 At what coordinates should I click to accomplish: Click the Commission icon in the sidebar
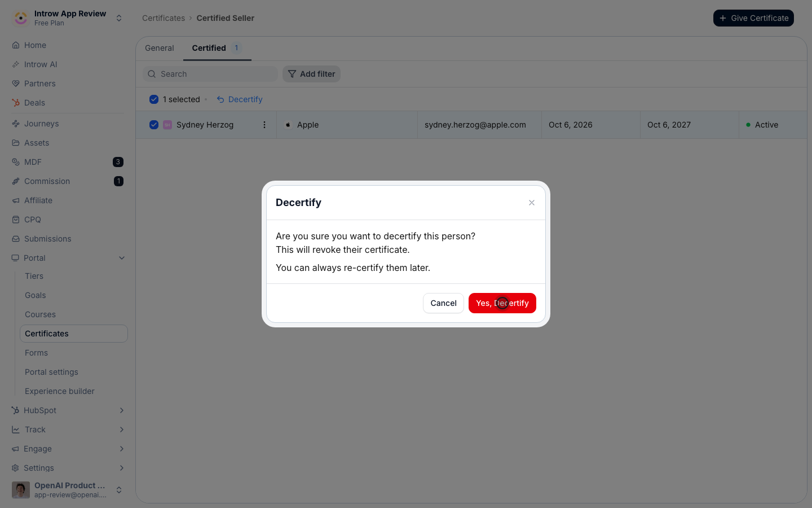click(16, 181)
